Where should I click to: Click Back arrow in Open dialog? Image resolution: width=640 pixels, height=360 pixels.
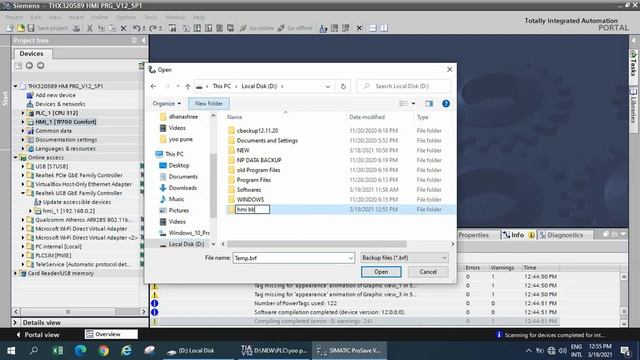click(153, 87)
